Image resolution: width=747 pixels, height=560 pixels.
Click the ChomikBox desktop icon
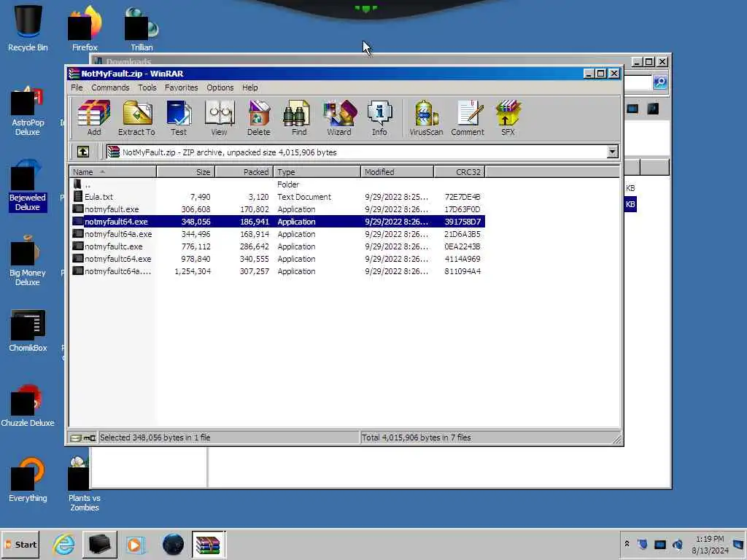point(28,331)
